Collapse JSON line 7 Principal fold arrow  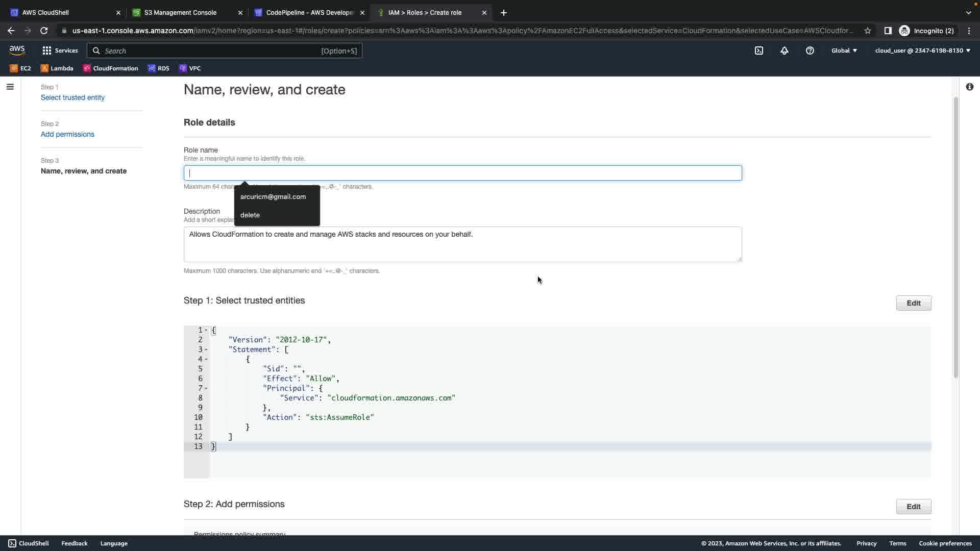point(206,388)
